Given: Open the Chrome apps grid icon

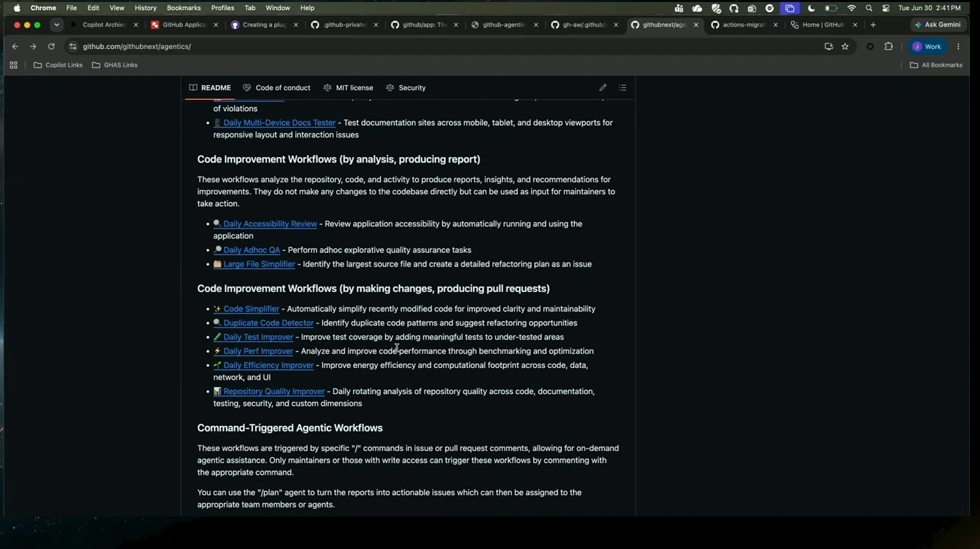Looking at the screenshot, I should tap(14, 65).
